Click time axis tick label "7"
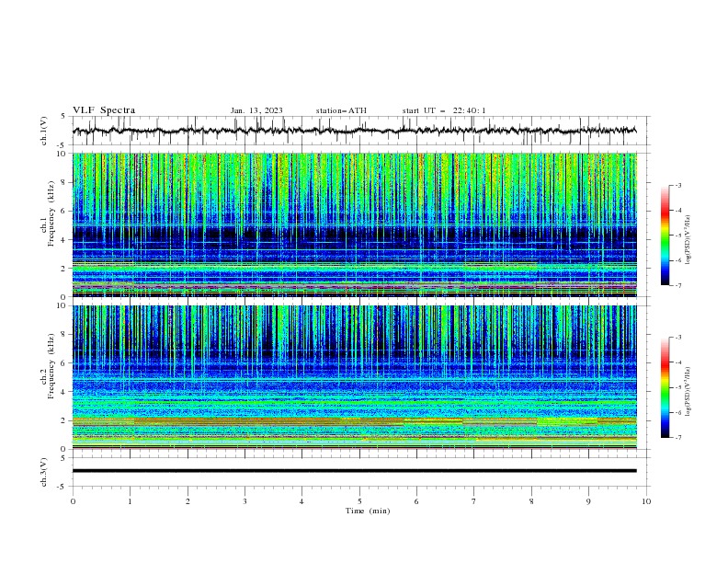 click(x=474, y=501)
